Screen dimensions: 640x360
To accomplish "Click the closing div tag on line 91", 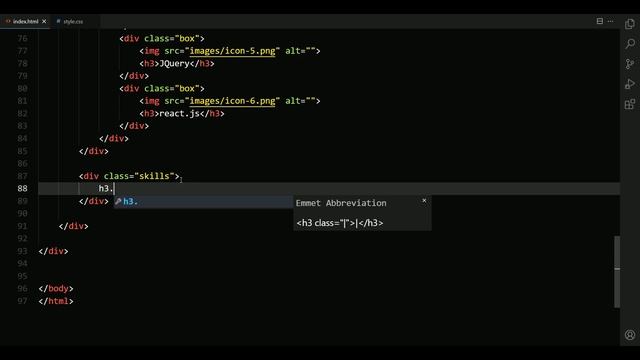I will click(x=73, y=226).
